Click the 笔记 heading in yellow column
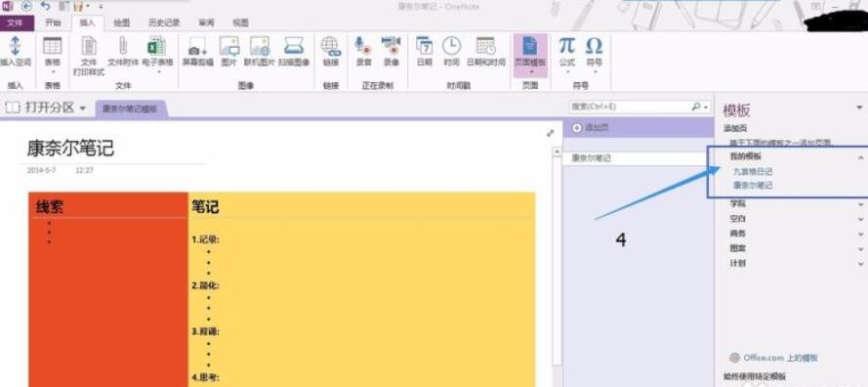The height and width of the screenshot is (387, 868). pos(205,207)
